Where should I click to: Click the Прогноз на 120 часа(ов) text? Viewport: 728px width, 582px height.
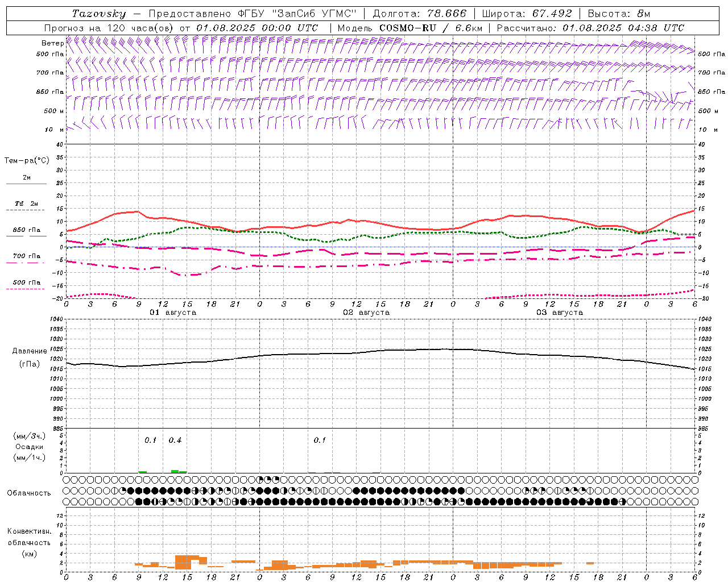point(110,28)
